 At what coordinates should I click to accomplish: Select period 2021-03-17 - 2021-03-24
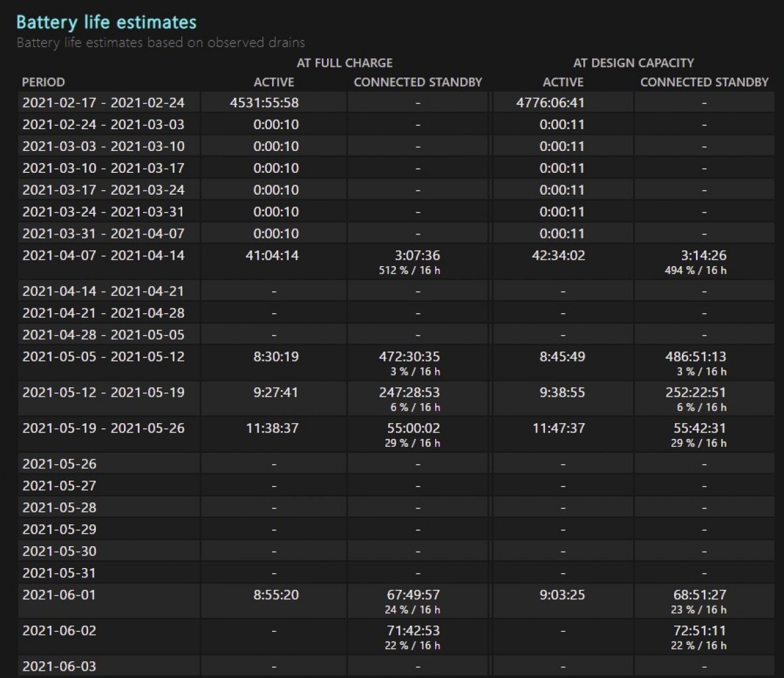tap(103, 190)
